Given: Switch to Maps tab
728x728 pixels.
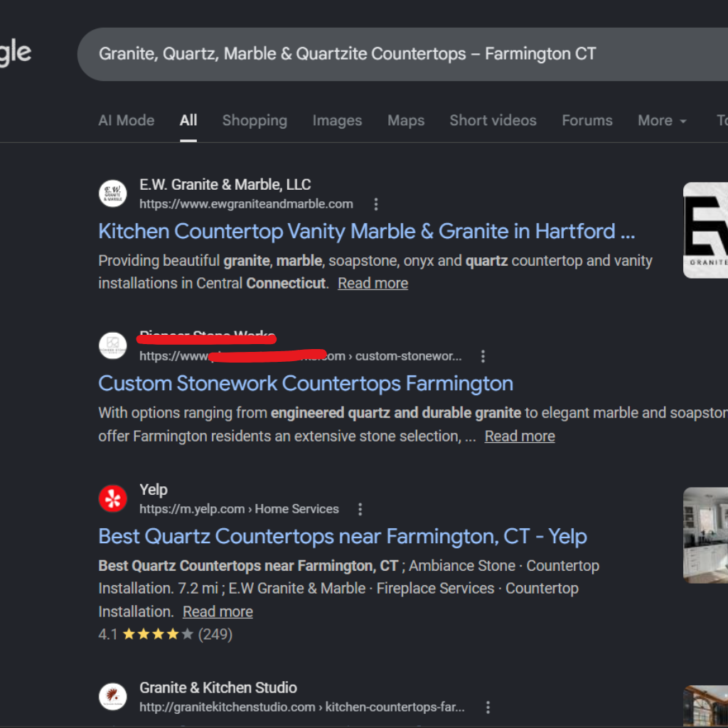Looking at the screenshot, I should 406,121.
